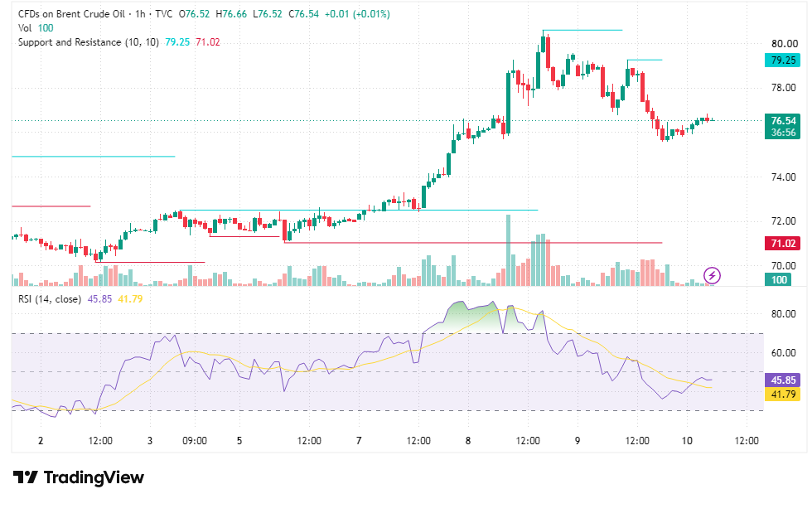
Task: Click the date label 2 on time axis
Action: pos(41,441)
